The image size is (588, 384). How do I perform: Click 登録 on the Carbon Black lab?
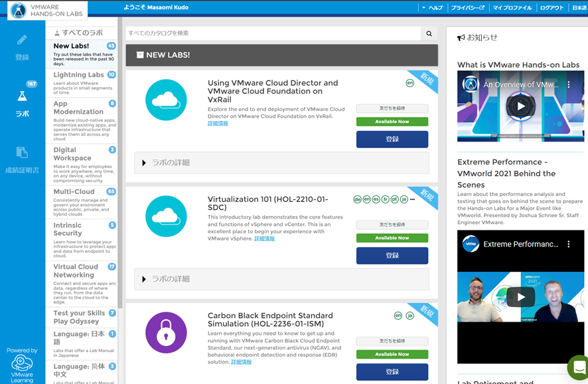point(392,371)
